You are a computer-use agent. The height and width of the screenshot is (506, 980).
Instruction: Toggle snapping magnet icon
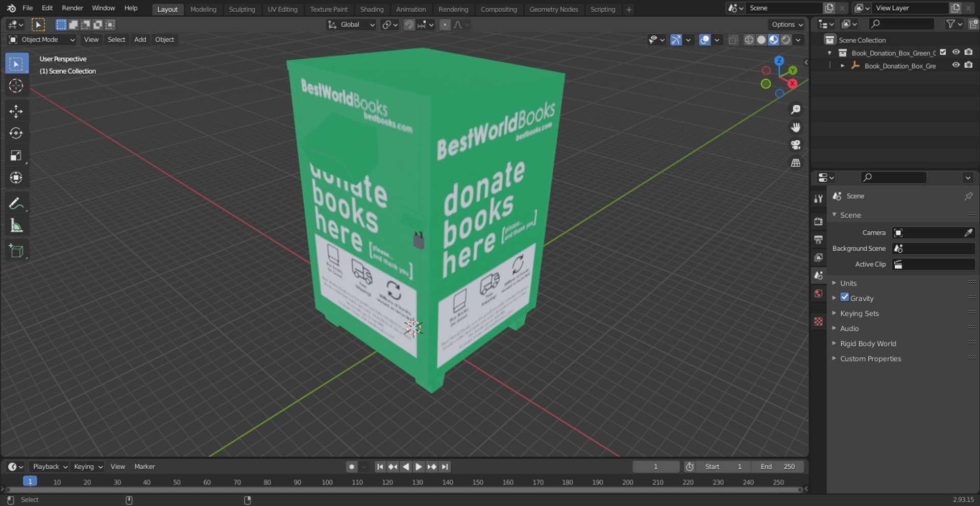tap(409, 25)
